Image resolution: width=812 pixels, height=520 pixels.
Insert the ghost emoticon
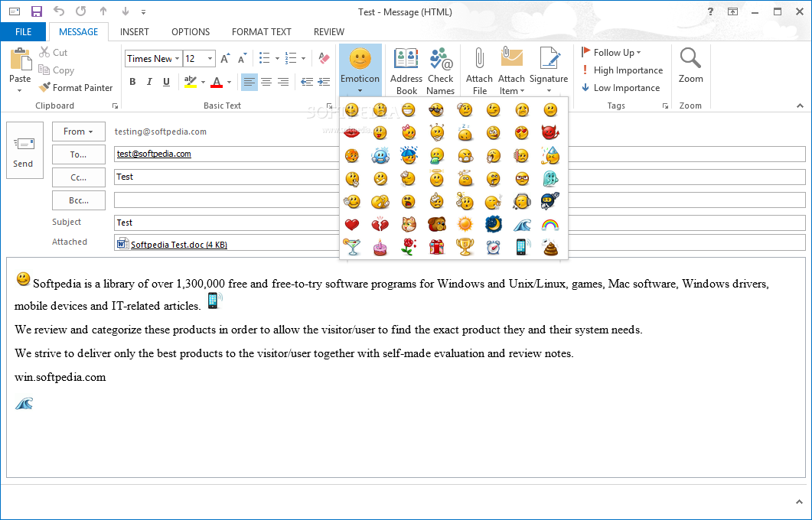pos(550,178)
